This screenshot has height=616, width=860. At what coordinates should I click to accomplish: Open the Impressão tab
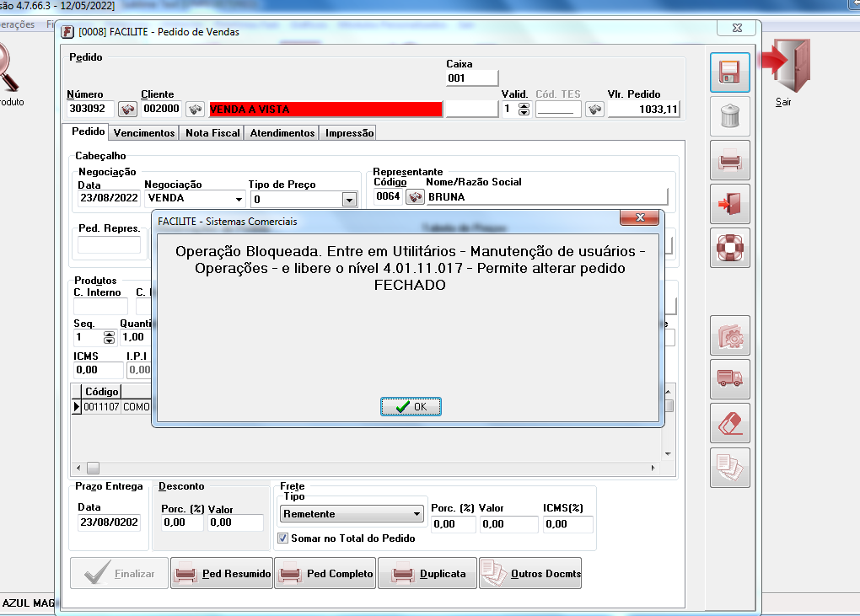coord(349,132)
